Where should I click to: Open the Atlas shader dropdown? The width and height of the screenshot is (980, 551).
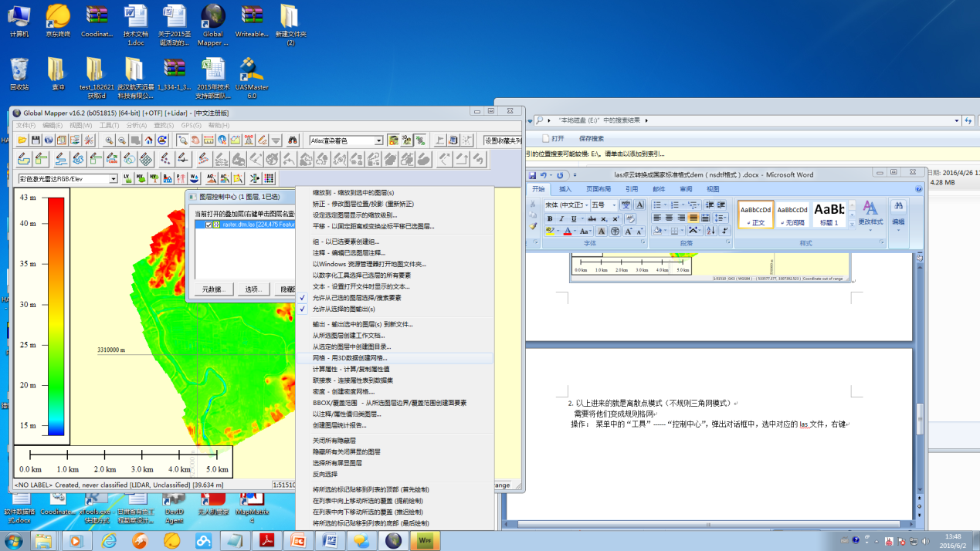click(378, 140)
